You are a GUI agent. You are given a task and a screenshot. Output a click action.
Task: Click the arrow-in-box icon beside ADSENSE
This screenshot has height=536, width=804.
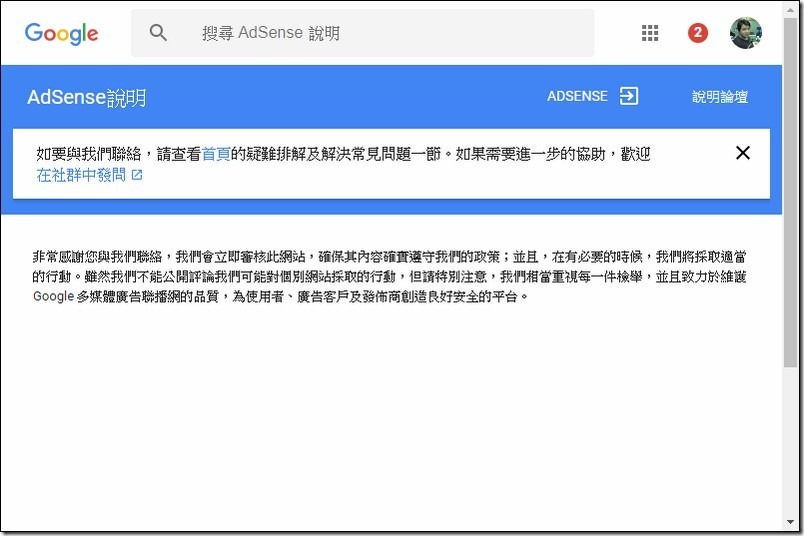pos(628,96)
